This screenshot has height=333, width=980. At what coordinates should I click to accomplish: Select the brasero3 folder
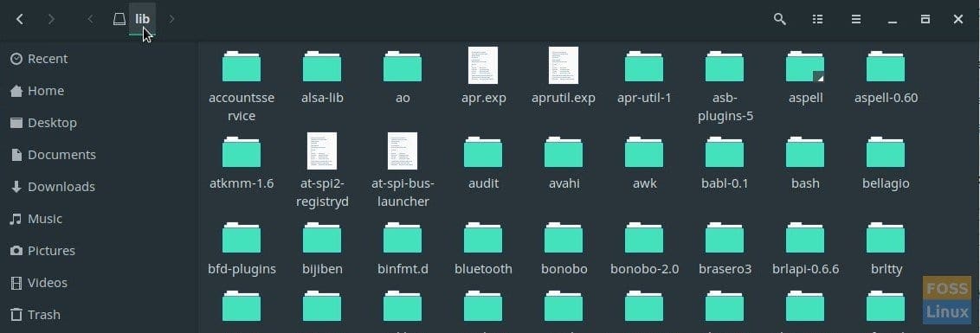click(725, 248)
